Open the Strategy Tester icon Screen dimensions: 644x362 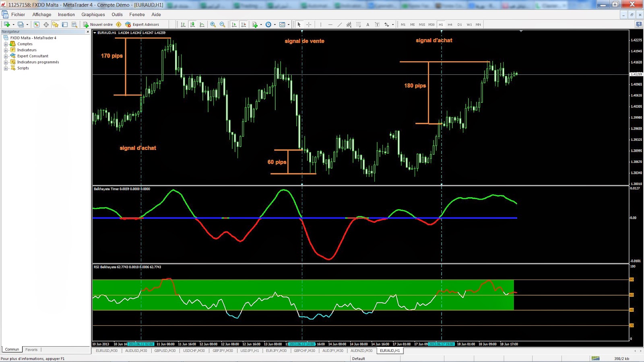coord(74,25)
